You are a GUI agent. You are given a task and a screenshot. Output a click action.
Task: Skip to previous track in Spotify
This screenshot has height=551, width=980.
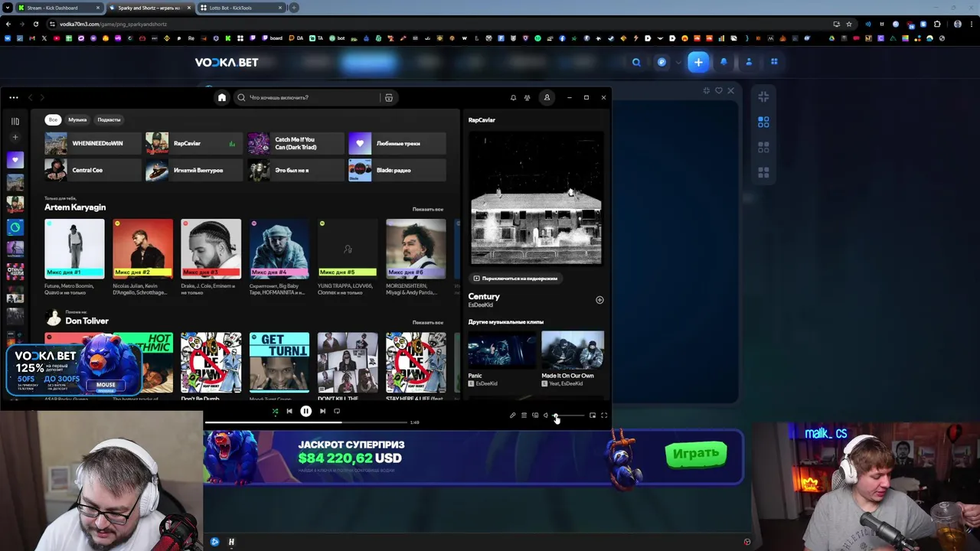click(x=289, y=411)
